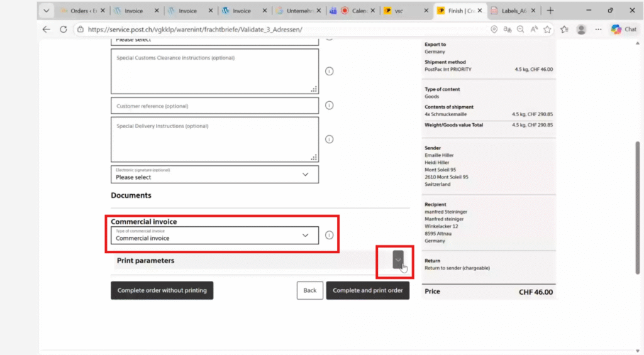Reload the page with browser refresh icon

[64, 30]
